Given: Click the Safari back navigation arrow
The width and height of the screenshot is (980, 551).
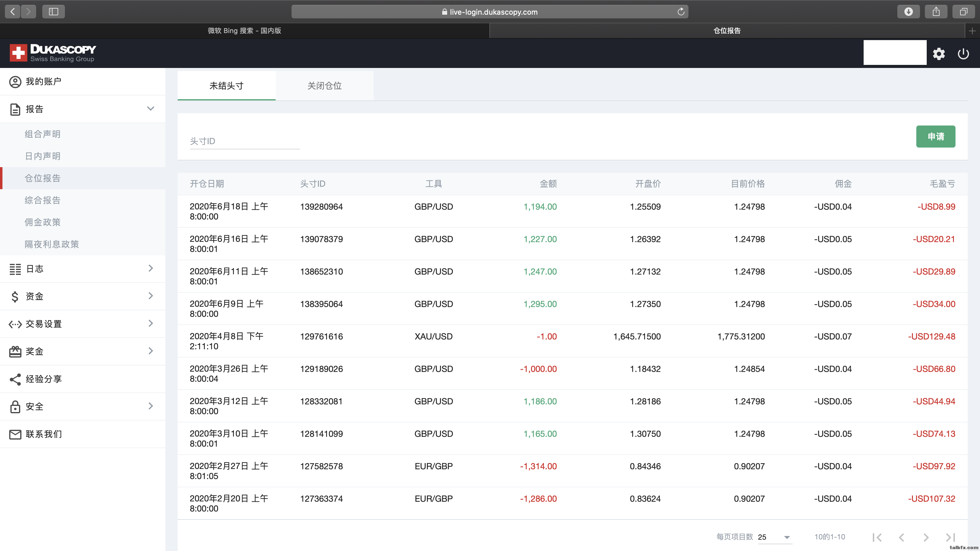Looking at the screenshot, I should coord(13,11).
